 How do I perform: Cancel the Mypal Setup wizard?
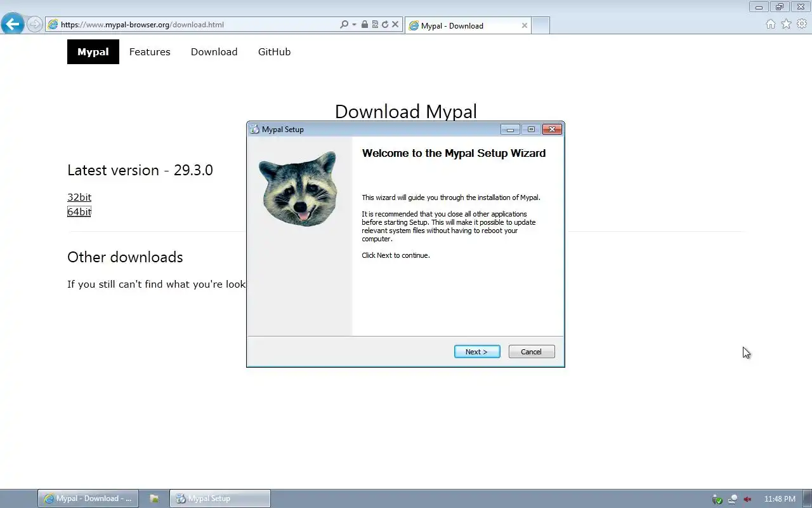[x=532, y=352]
